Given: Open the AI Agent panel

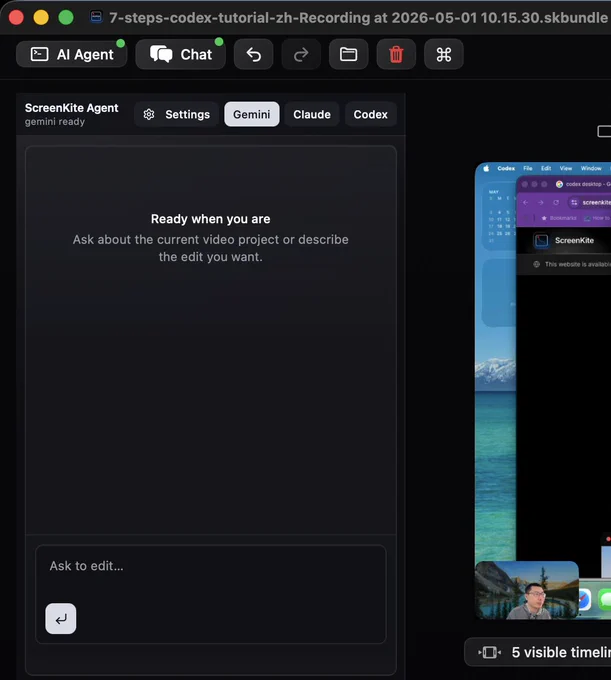Looking at the screenshot, I should (x=72, y=54).
